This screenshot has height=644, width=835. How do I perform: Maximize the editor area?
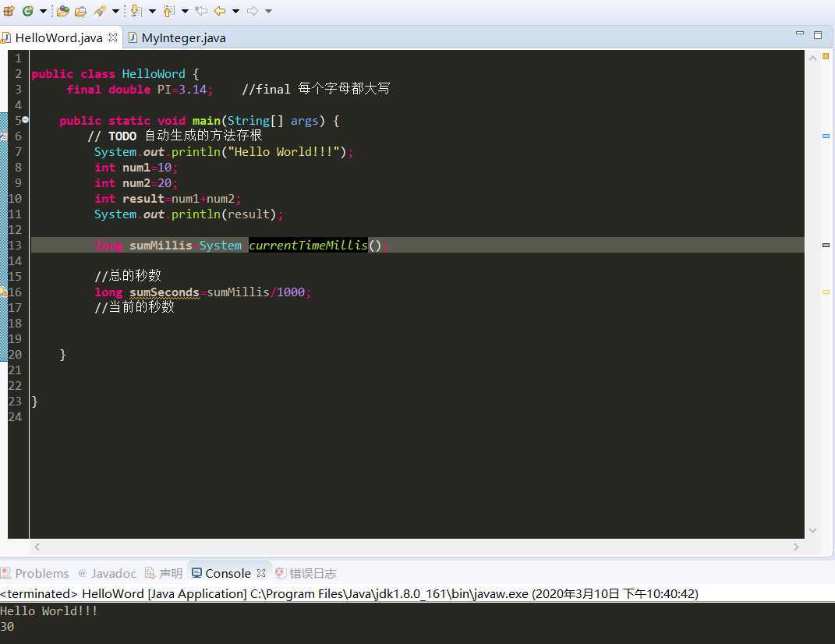tap(818, 35)
